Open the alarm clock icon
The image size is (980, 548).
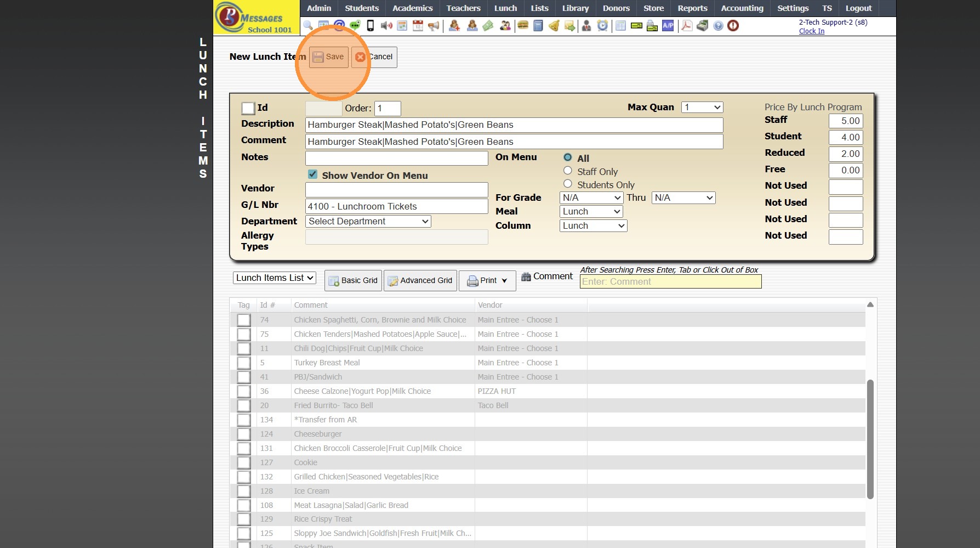coord(602,26)
